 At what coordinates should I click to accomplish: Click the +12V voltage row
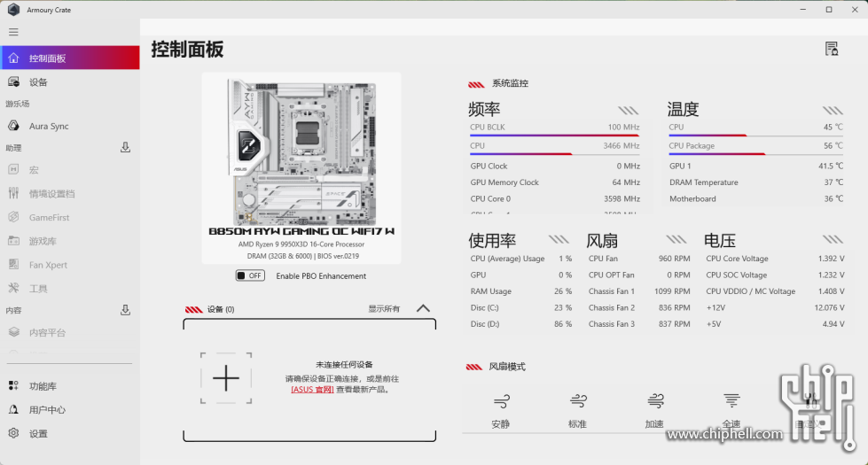coord(775,307)
